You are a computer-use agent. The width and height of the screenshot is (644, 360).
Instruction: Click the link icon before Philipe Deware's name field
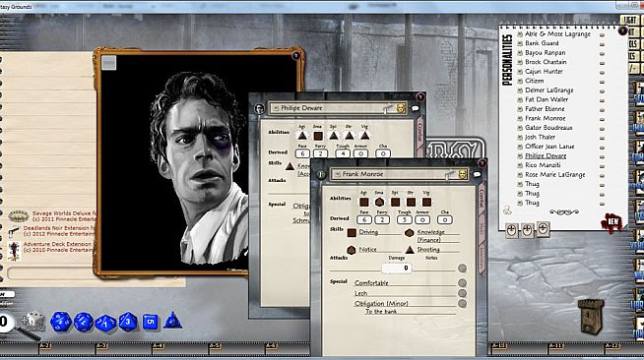[276, 108]
